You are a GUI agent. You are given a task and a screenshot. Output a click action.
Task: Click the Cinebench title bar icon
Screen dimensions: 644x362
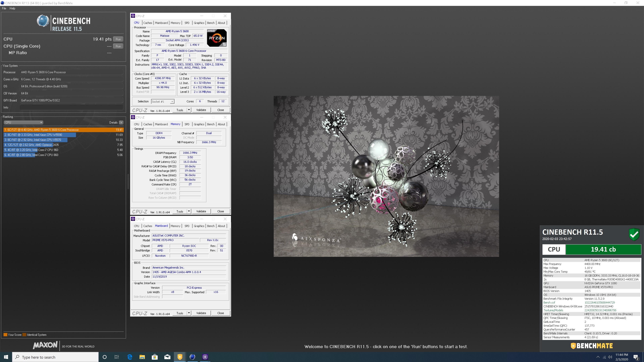click(x=3, y=3)
